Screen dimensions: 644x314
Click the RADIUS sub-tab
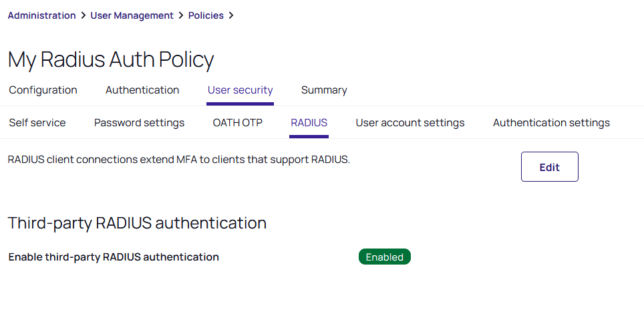(309, 123)
